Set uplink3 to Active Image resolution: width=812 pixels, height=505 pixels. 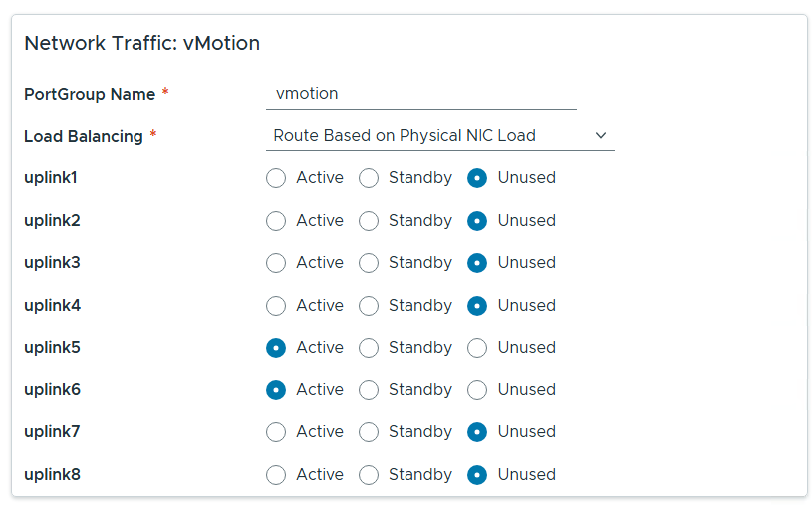point(276,263)
